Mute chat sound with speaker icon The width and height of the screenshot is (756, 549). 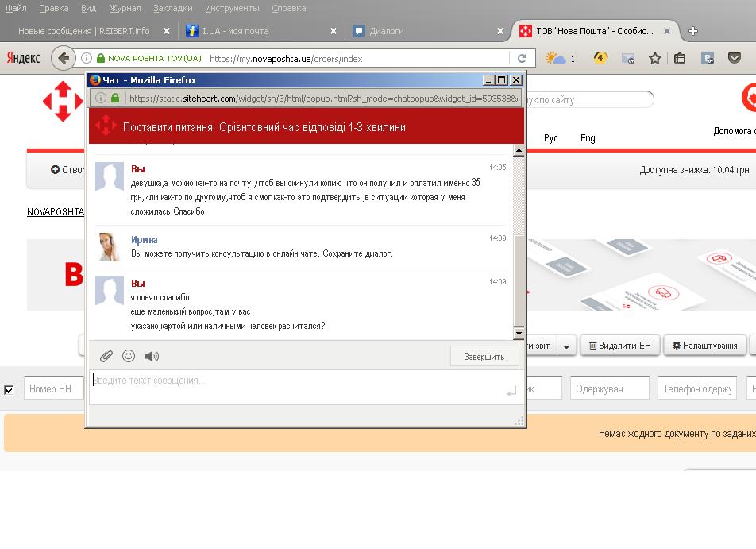[x=151, y=356]
